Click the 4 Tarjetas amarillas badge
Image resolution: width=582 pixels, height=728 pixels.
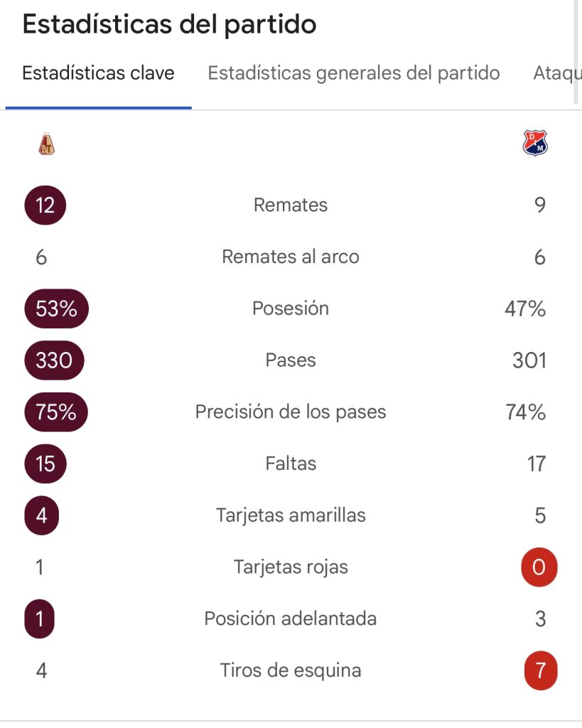[41, 515]
